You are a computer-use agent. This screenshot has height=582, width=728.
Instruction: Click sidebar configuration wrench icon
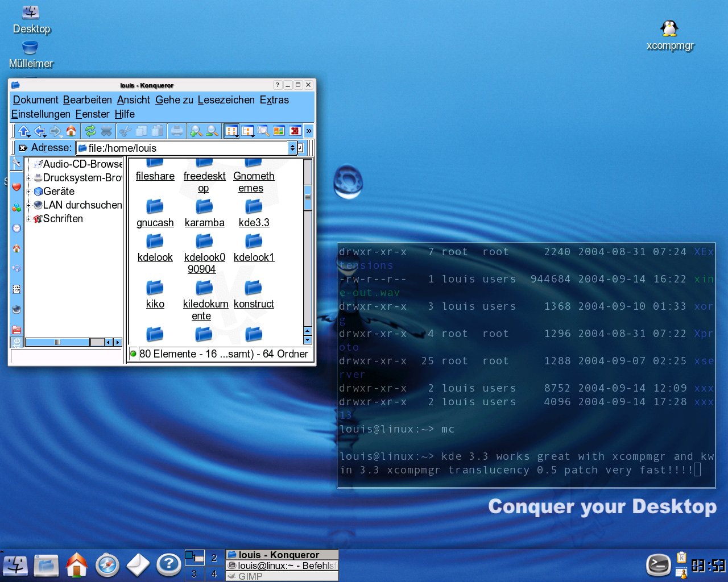point(16,164)
